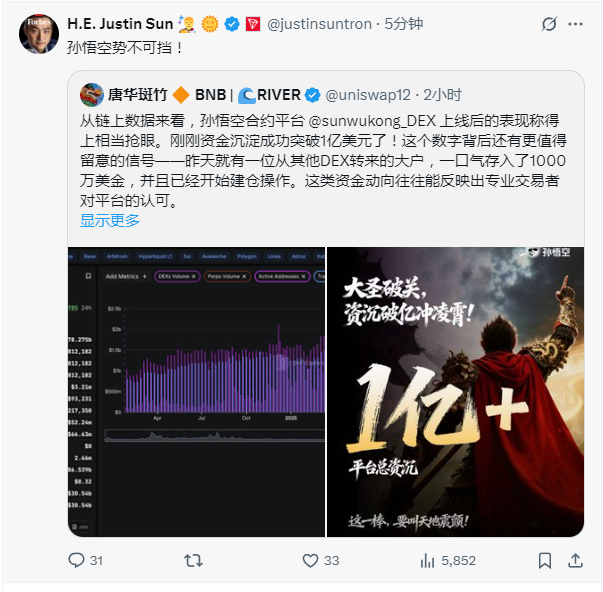Open the @justinsuntron handle
Image resolution: width=603 pixels, height=592 pixels.
319,24
